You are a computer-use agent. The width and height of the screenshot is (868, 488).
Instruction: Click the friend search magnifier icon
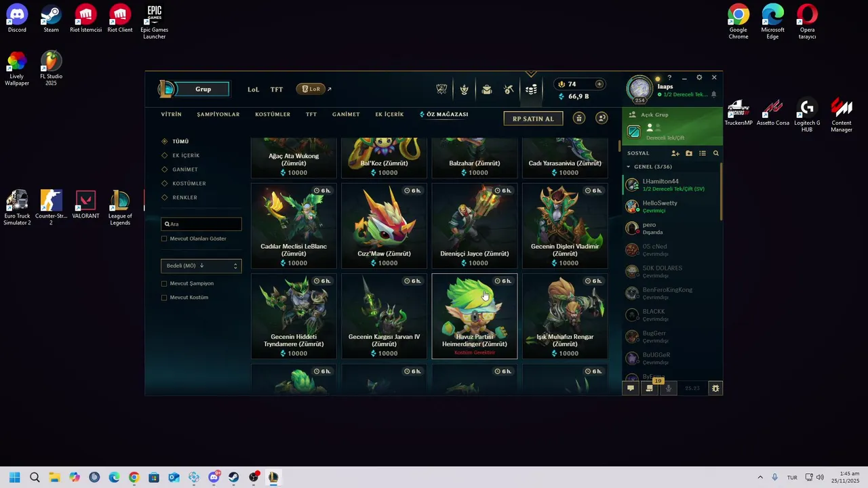click(x=715, y=153)
